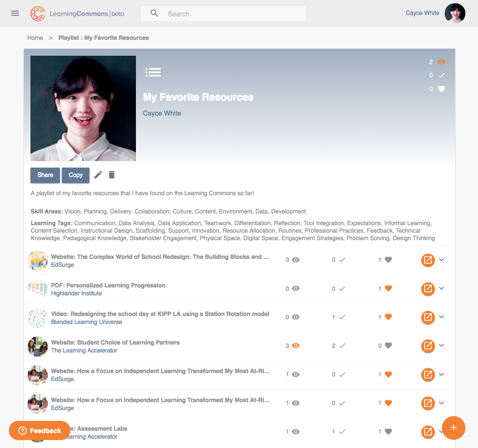
Task: Click inside the Search input field
Action: [225, 13]
